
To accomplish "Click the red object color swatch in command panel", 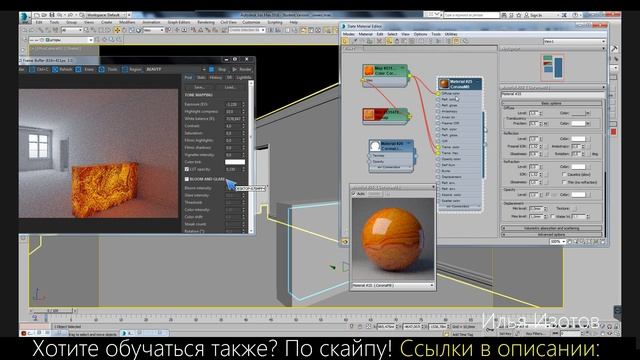I will coord(613,132).
